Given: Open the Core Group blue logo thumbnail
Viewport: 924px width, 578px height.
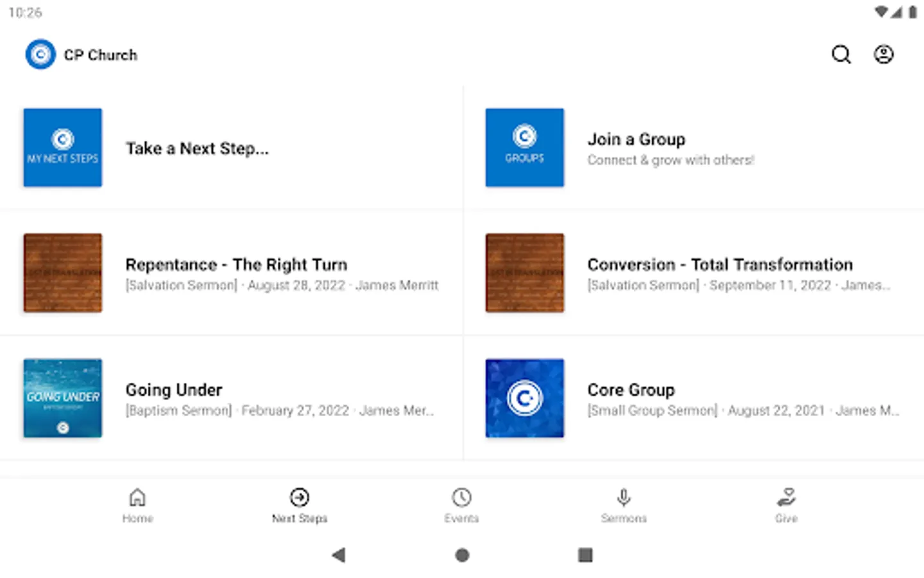Looking at the screenshot, I should [x=525, y=398].
